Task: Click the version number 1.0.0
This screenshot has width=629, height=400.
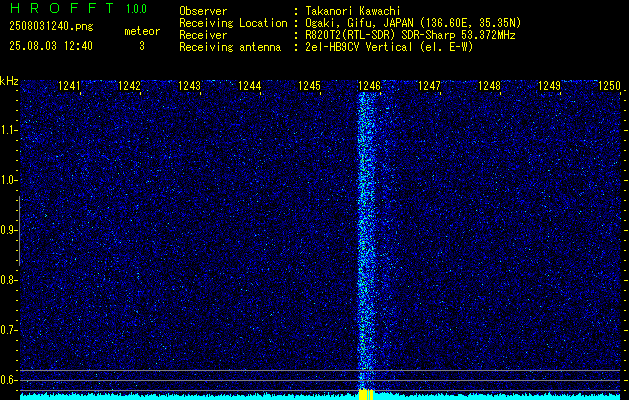Action: tap(136, 8)
